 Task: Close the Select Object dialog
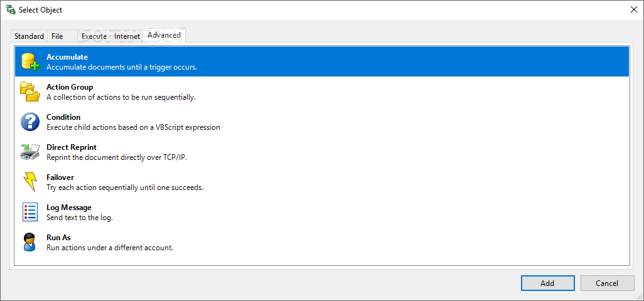[634, 10]
